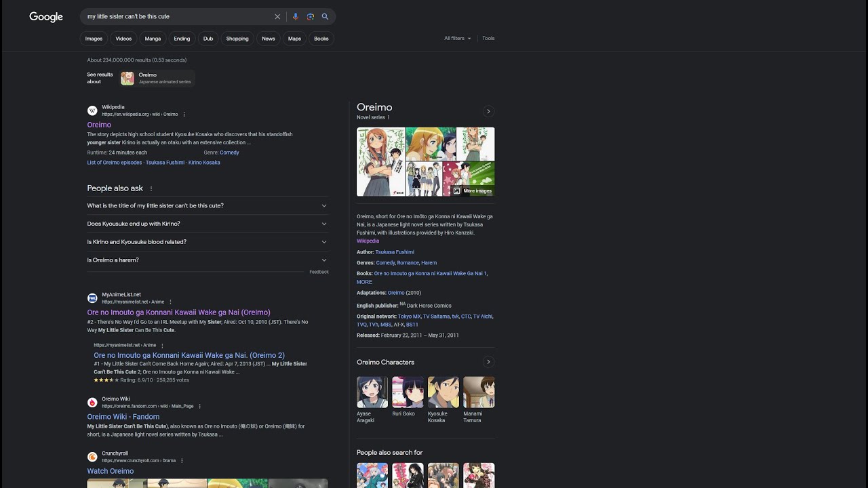
Task: Select the Dub filter chip
Action: pos(208,39)
